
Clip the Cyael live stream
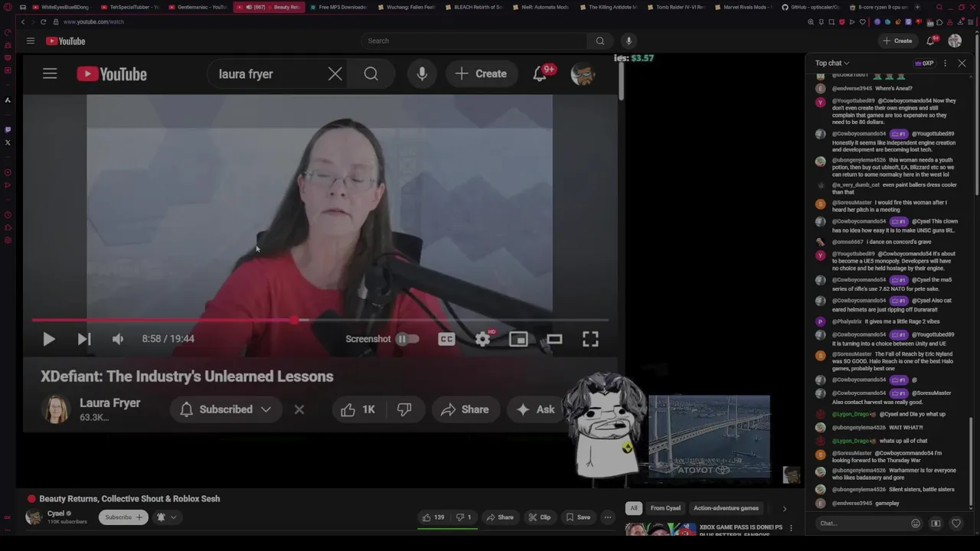click(x=540, y=517)
